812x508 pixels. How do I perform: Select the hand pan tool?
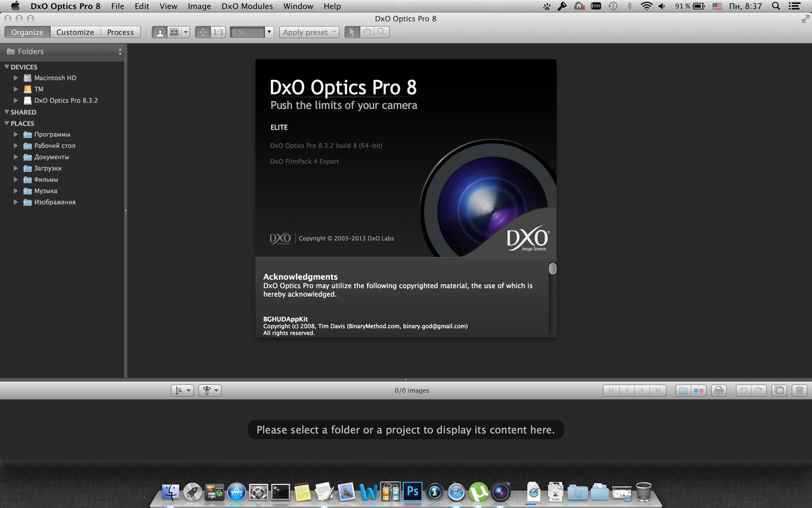point(367,32)
